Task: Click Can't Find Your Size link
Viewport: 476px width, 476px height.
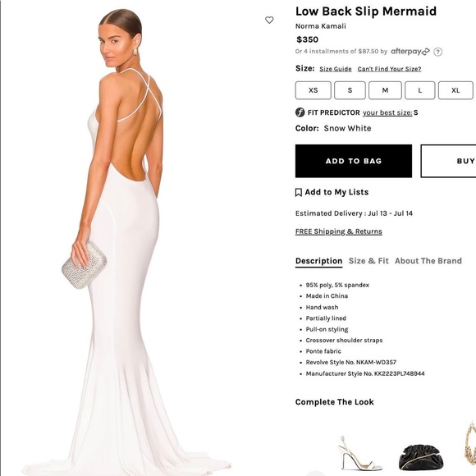Action: [389, 69]
